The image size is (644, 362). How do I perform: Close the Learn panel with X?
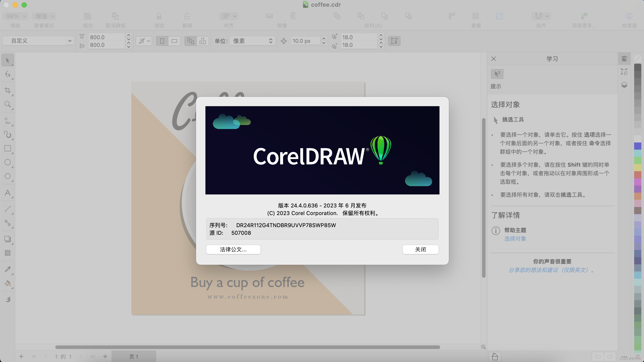pyautogui.click(x=493, y=59)
